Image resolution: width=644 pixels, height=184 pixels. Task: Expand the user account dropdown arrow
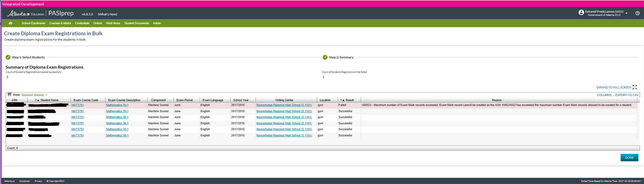(626, 13)
